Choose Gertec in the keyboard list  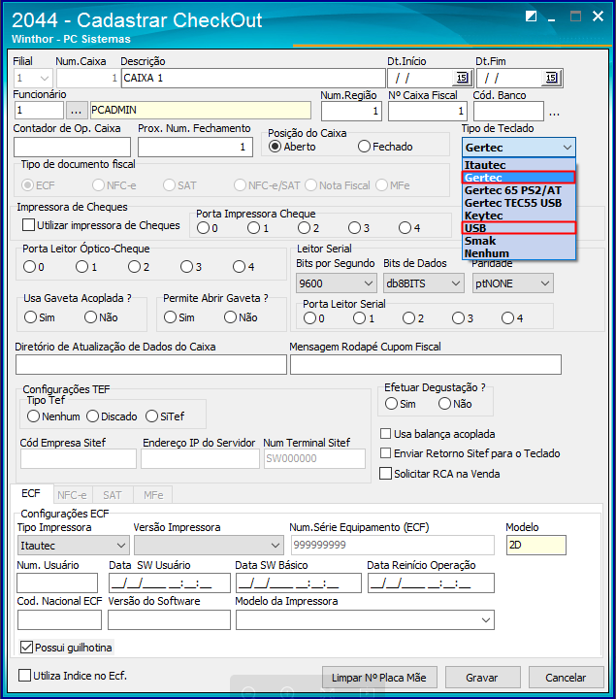[519, 178]
